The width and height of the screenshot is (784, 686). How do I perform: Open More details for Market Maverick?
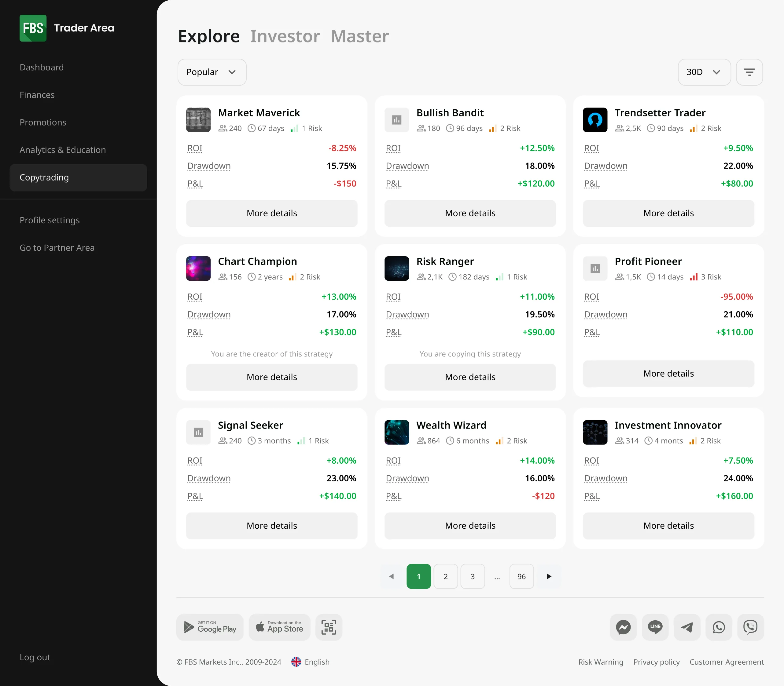point(271,213)
